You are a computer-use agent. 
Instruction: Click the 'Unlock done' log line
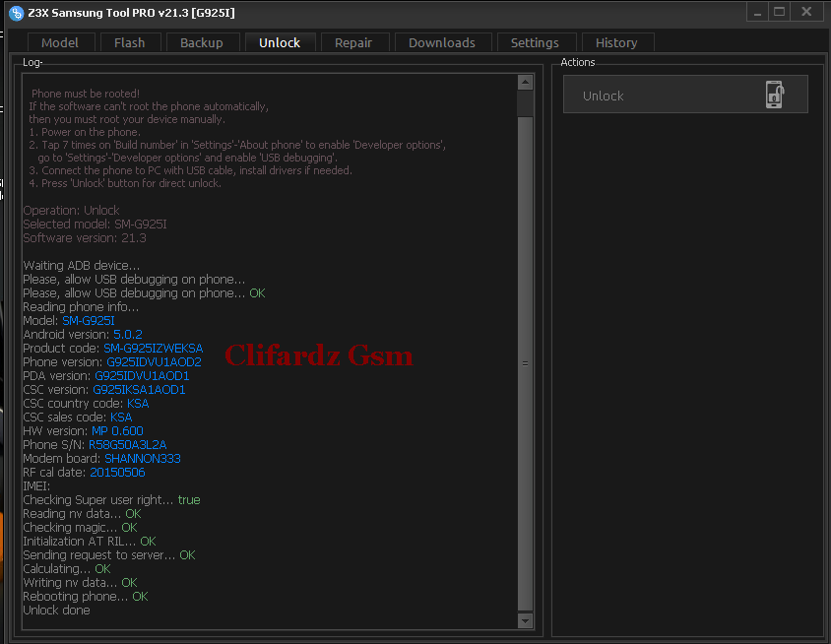(x=56, y=611)
